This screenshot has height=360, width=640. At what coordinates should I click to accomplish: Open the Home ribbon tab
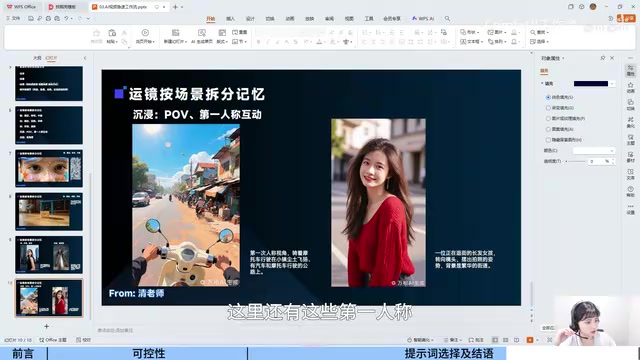click(x=211, y=19)
